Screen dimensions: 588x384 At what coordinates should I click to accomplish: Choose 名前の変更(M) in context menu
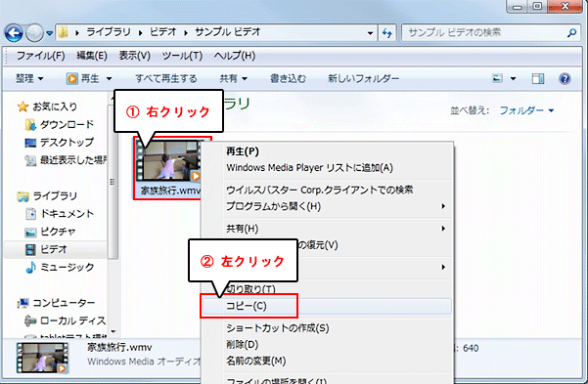click(255, 361)
